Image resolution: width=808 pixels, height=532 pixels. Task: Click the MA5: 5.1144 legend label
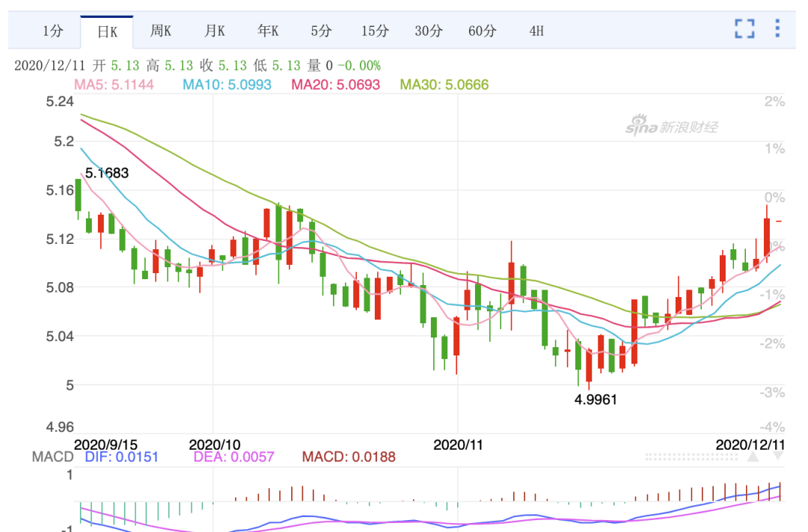114,85
